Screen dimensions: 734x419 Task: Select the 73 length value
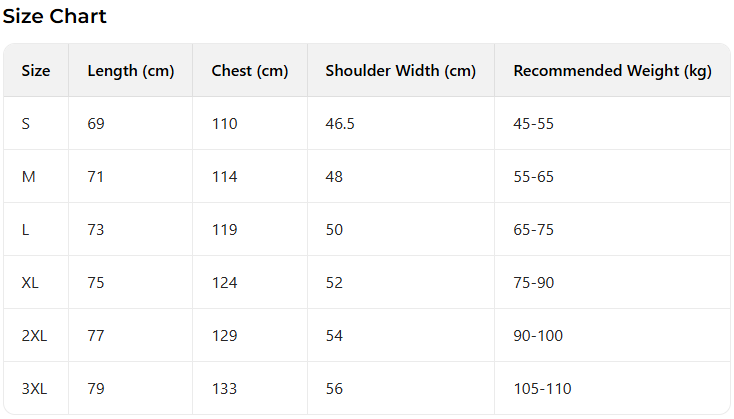[x=96, y=230]
